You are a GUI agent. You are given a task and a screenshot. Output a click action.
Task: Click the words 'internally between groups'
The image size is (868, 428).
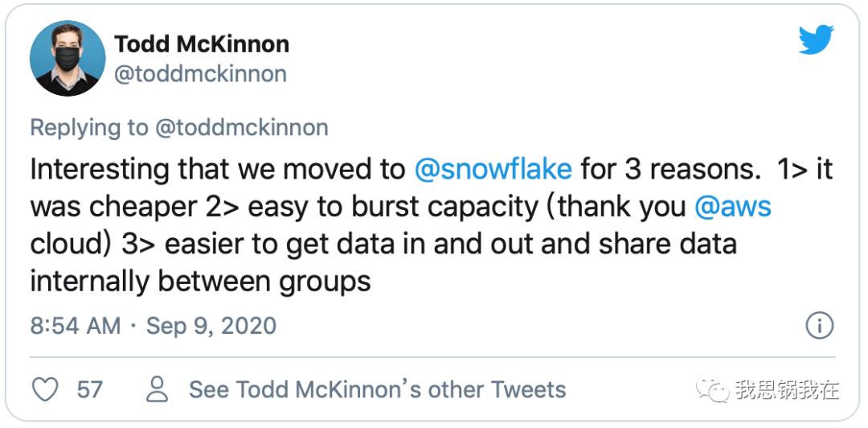(x=200, y=282)
